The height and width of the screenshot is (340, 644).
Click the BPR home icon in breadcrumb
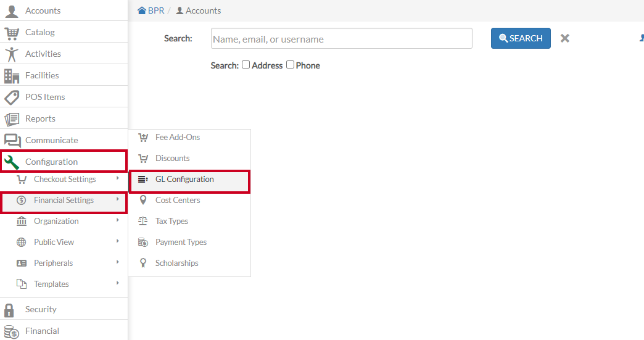click(142, 10)
